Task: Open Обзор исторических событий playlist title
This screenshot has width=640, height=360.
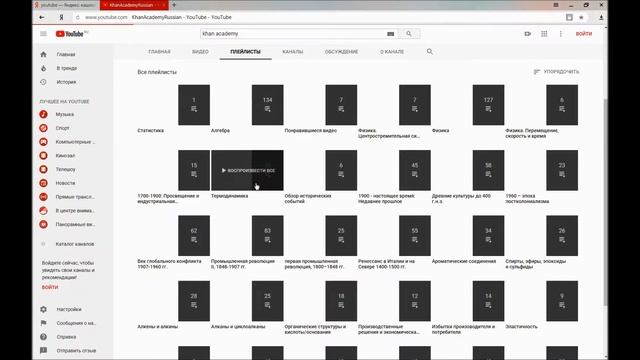Action: pyautogui.click(x=308, y=199)
